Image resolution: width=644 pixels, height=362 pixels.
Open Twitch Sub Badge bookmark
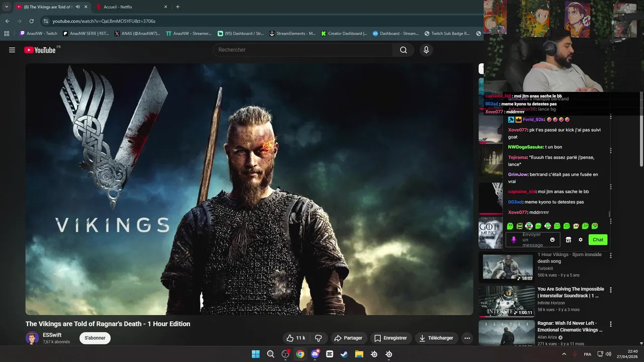[447, 34]
